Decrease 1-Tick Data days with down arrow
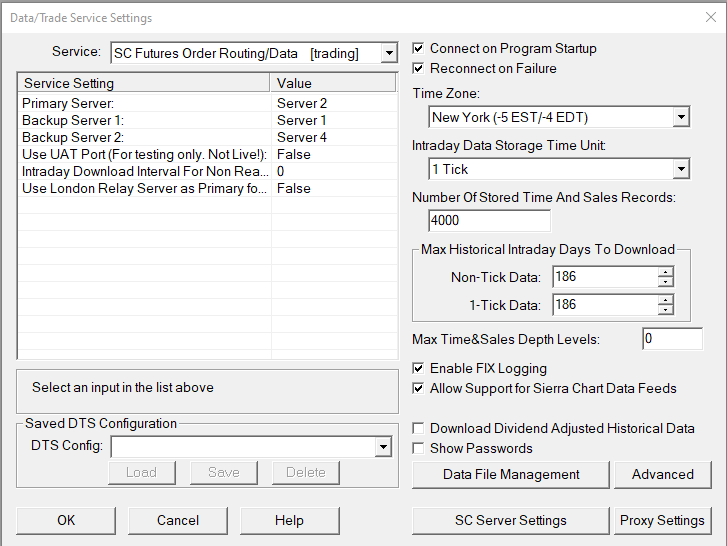This screenshot has width=727, height=546. click(x=665, y=310)
